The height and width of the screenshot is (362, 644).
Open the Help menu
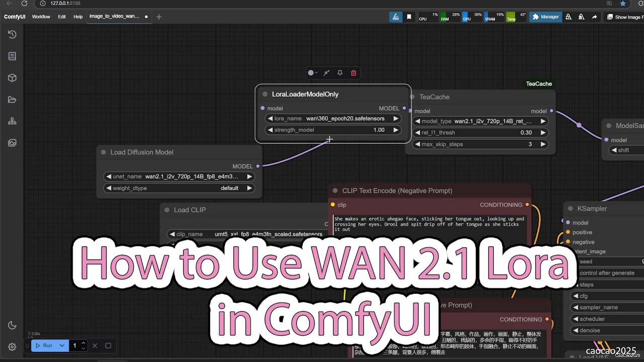[78, 17]
